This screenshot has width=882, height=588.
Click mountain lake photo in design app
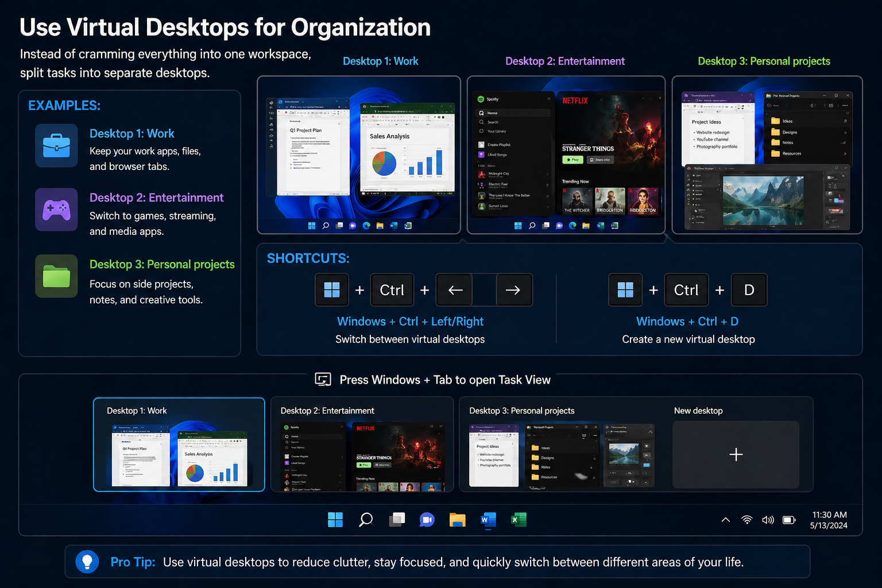tap(763, 201)
